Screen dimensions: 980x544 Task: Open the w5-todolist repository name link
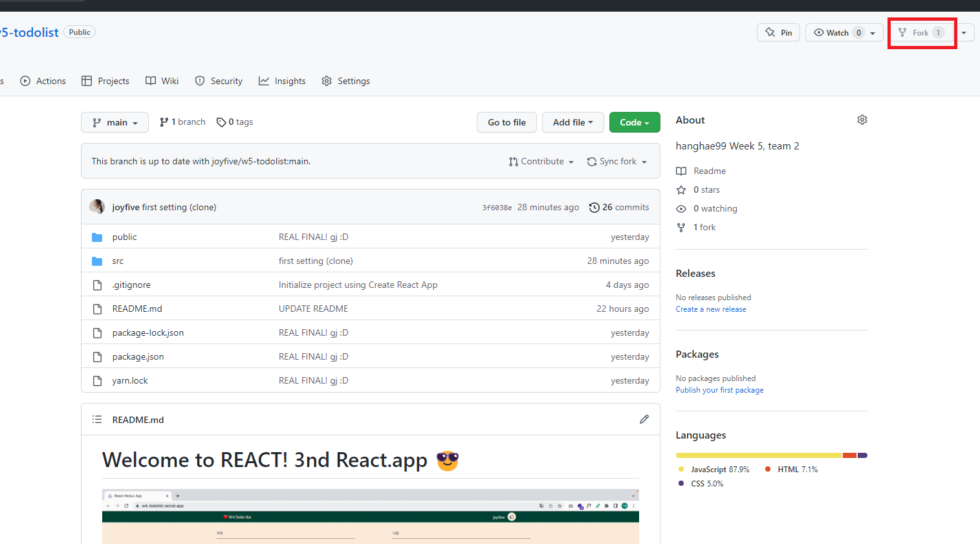29,32
